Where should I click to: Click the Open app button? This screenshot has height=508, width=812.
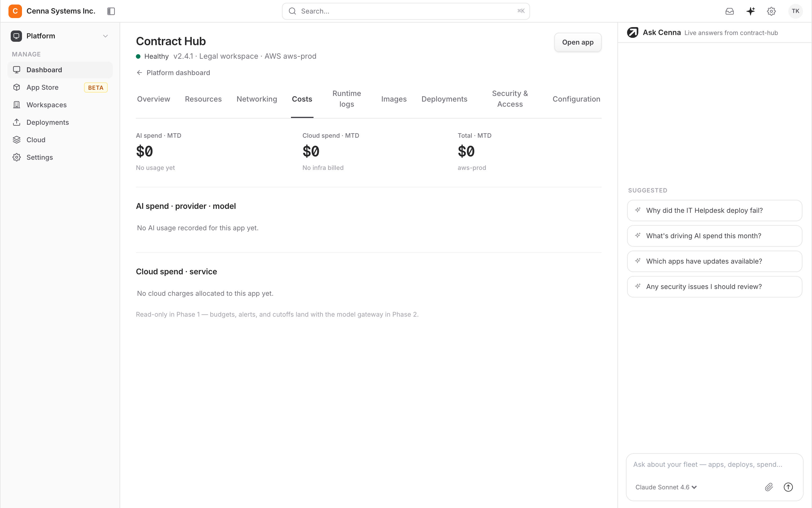(x=578, y=42)
